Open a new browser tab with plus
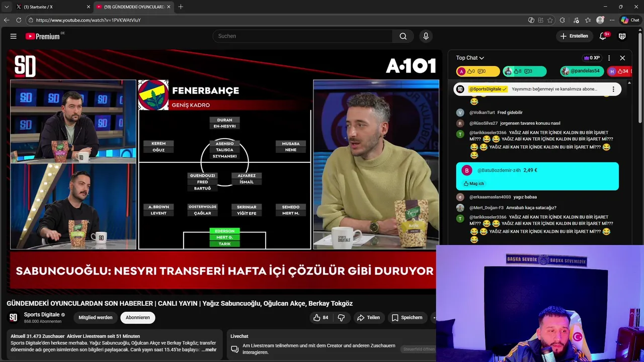644x362 pixels. click(x=181, y=7)
